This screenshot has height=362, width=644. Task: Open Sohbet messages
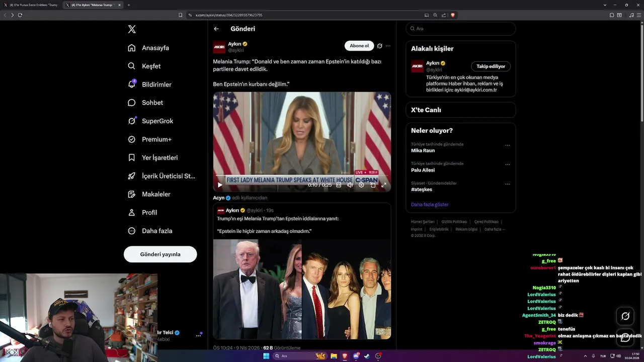[145, 103]
